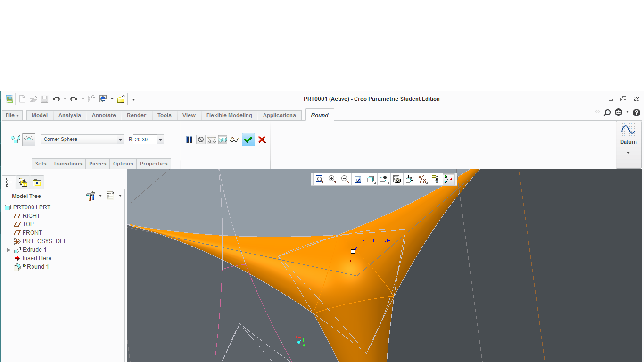This screenshot has width=644, height=362.
Task: Click the glasses Verify preview icon
Action: click(235, 140)
